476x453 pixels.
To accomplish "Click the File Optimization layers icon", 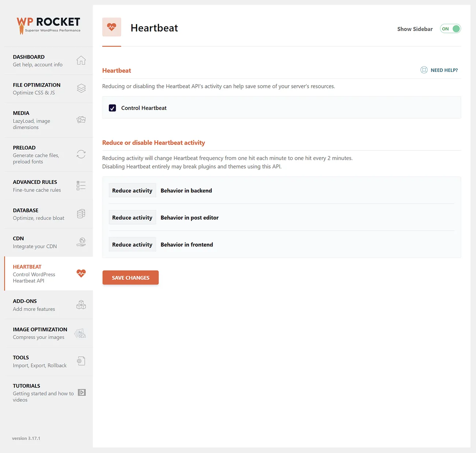I will point(81,88).
